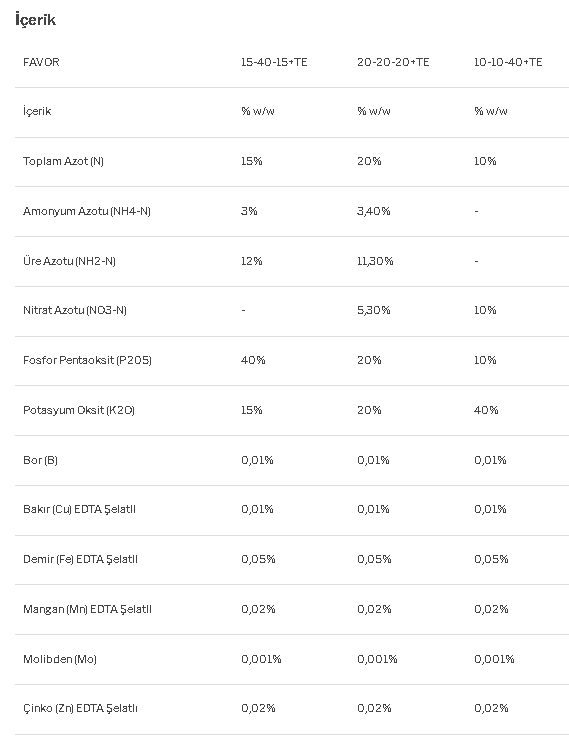This screenshot has height=737, width=569.
Task: Click the Üre Azotu (NH2-N) label
Action: coord(69,261)
